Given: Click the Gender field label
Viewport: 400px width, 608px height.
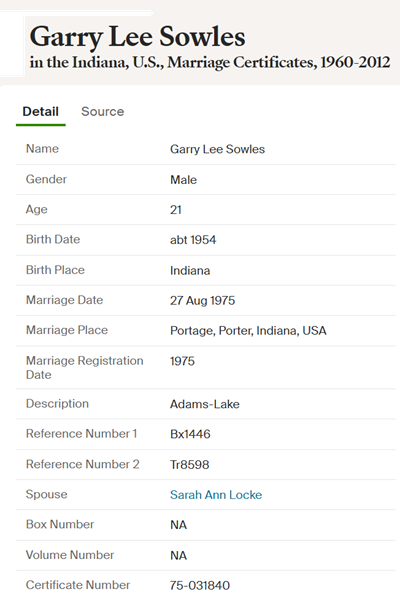Looking at the screenshot, I should (x=46, y=180).
